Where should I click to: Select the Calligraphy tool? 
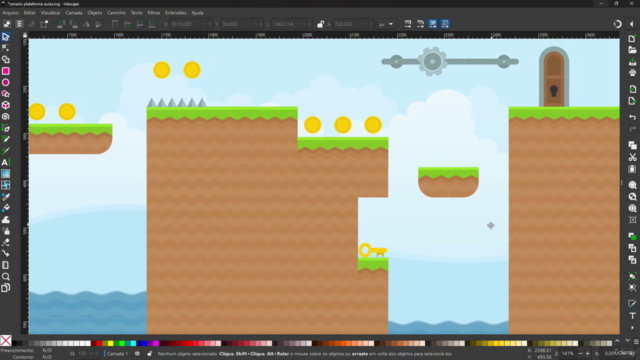[x=5, y=151]
